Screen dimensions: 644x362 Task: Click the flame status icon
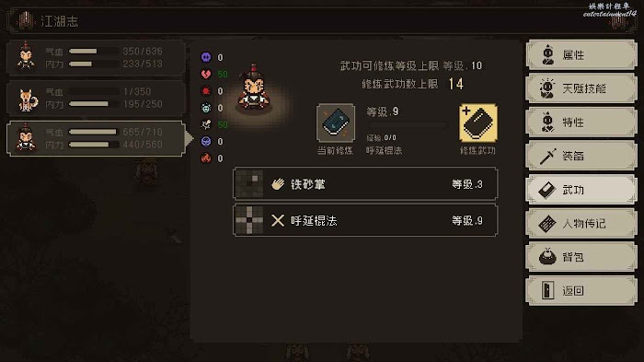point(206,158)
